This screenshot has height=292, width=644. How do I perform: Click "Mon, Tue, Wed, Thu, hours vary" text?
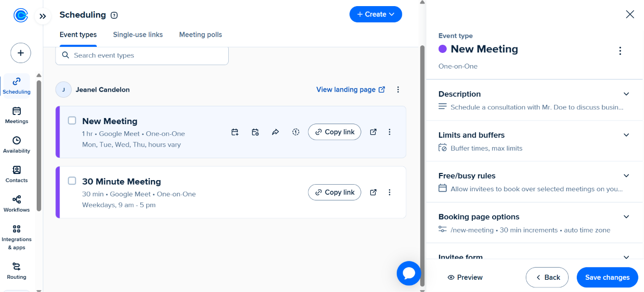(131, 144)
